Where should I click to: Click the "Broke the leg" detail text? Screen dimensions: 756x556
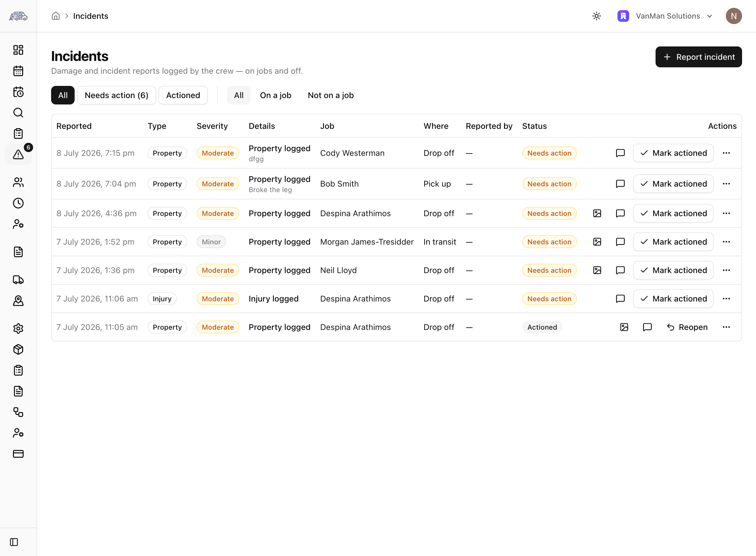[270, 189]
